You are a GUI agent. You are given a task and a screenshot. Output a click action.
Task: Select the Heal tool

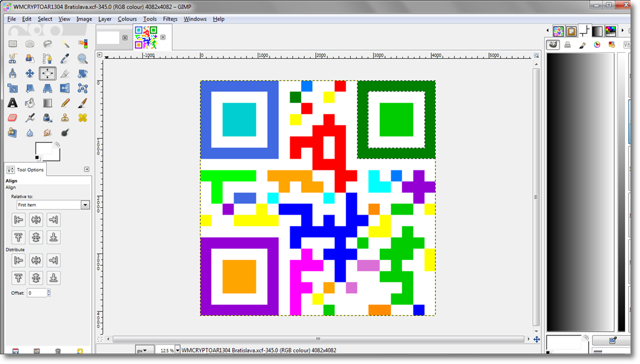82,118
